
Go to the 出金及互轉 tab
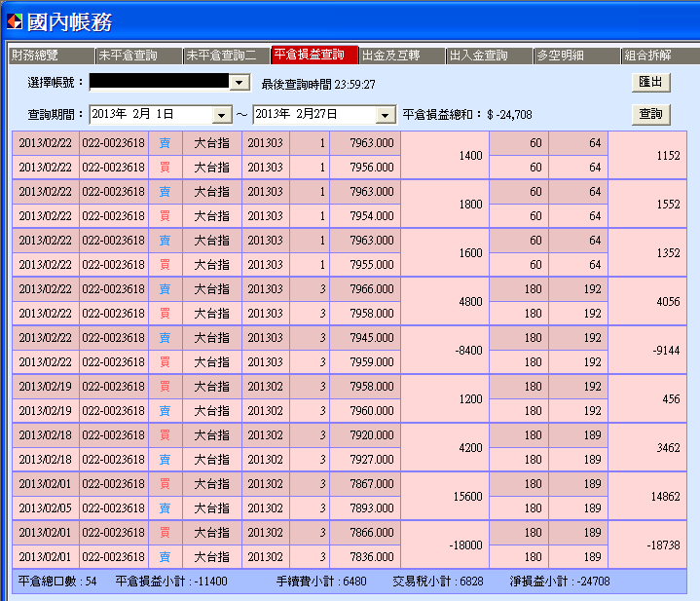click(x=402, y=56)
